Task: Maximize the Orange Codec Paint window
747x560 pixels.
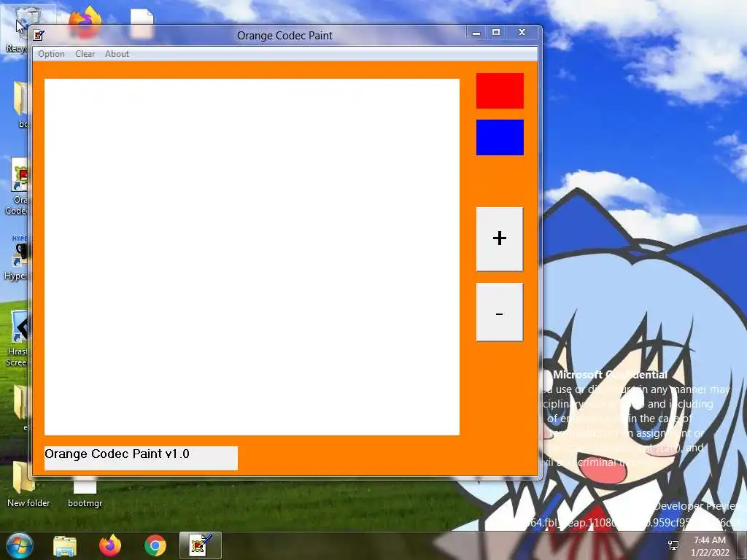Action: [496, 32]
